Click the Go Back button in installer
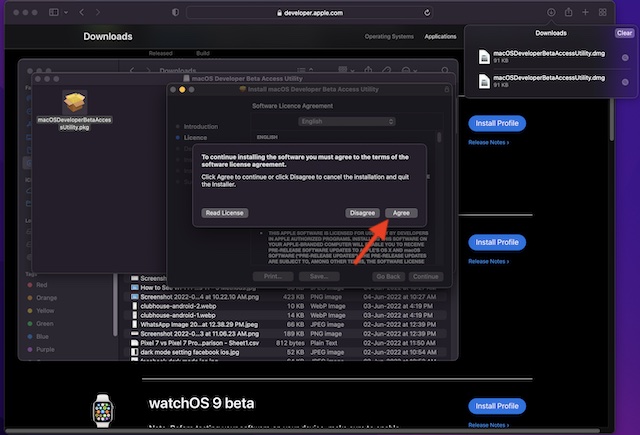Screen dimensions: 640x435 click(x=388, y=277)
